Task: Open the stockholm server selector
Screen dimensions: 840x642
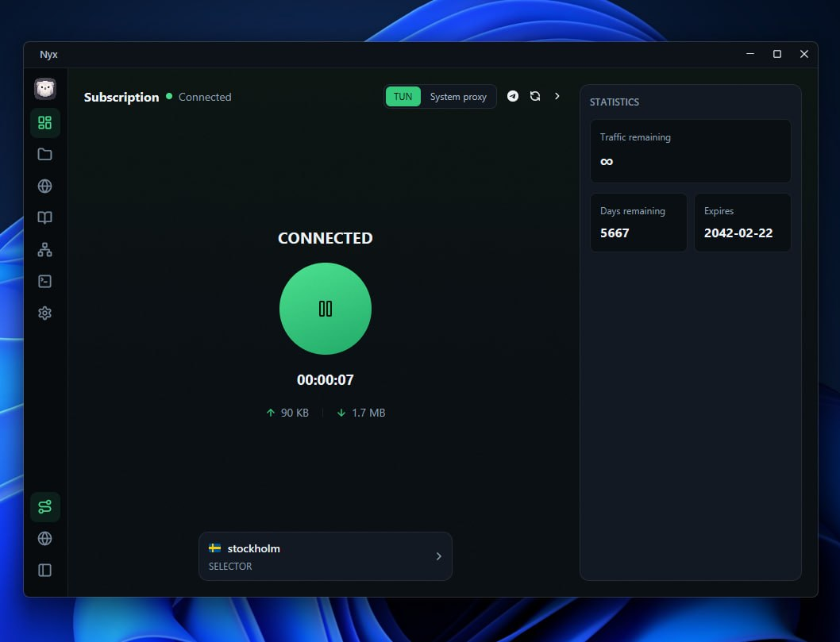Action: 326,556
